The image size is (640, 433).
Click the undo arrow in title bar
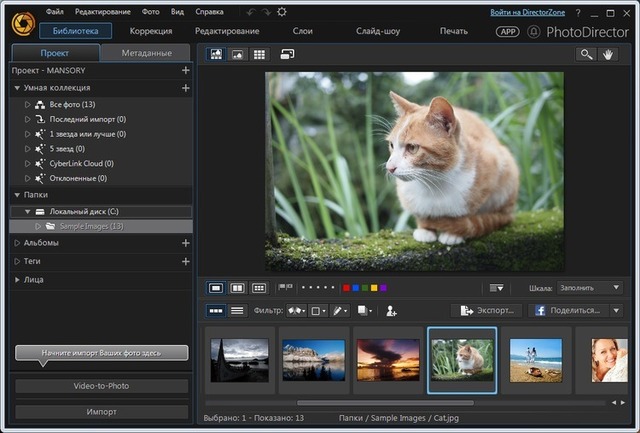249,12
